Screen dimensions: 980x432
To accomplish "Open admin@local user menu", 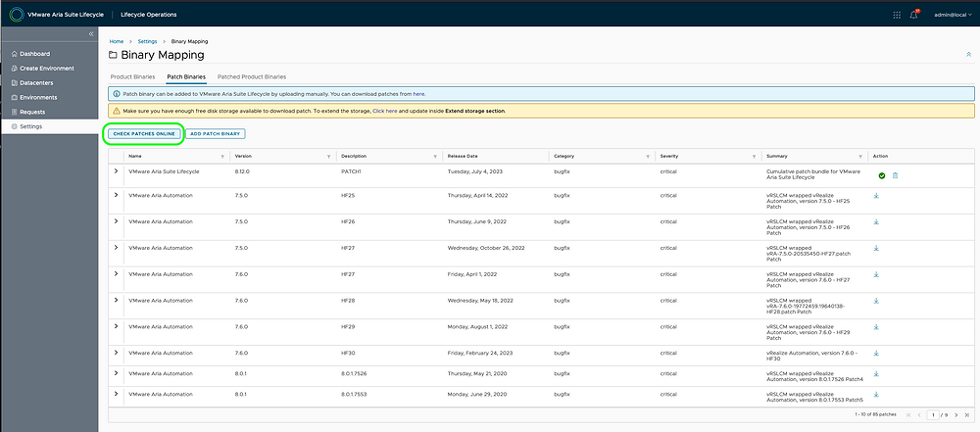I will coord(954,15).
